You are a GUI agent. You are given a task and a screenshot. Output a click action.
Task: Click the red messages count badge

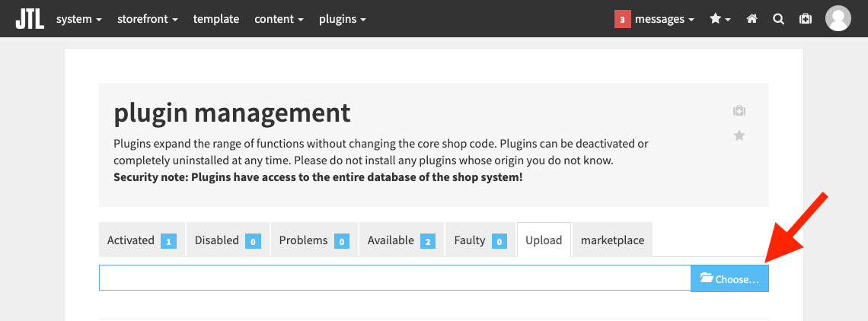(622, 19)
